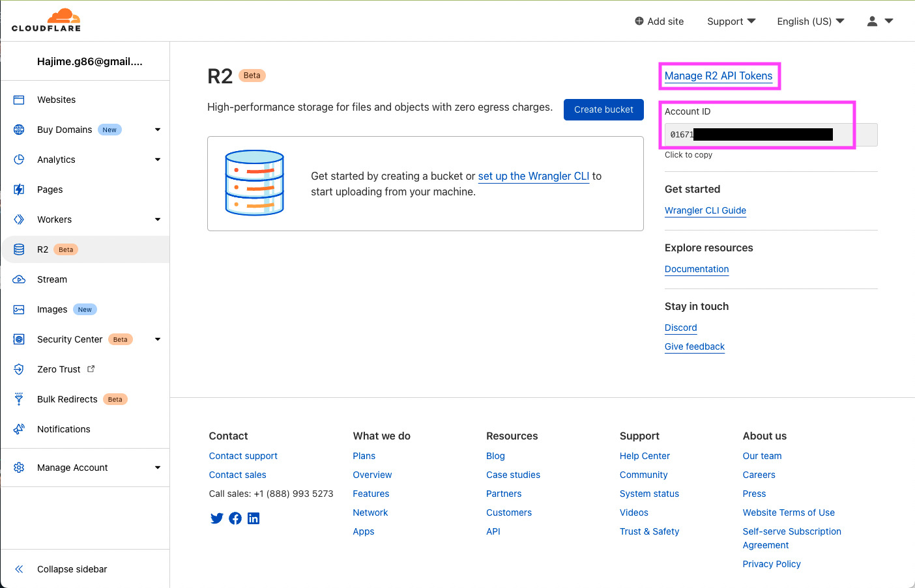Expand the Manage Account section

(157, 467)
